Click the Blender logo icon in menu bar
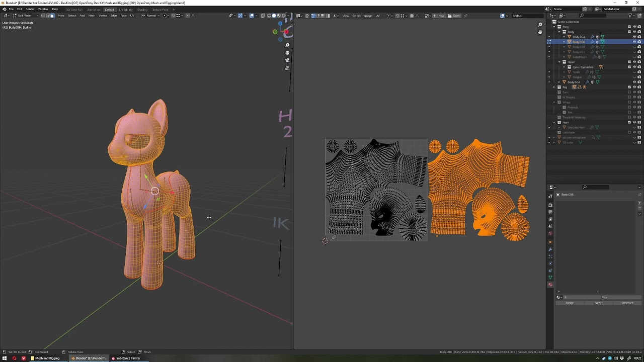 pos(4,9)
